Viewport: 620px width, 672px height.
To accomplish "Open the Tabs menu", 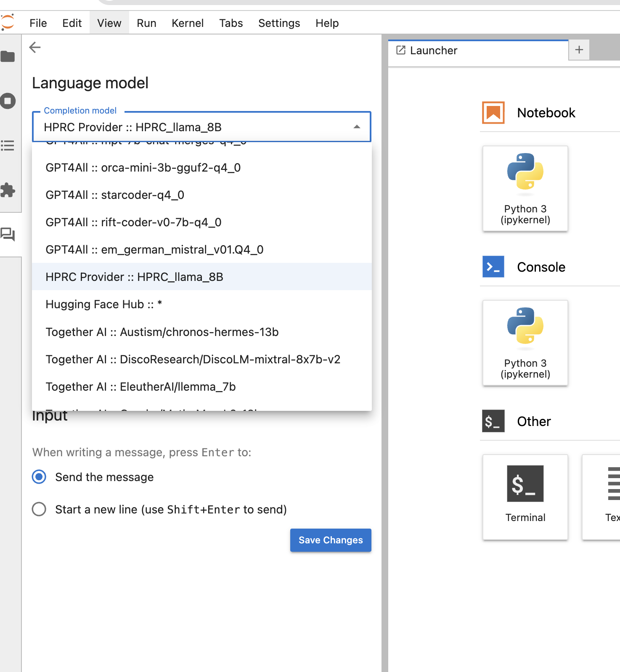I will 231,23.
